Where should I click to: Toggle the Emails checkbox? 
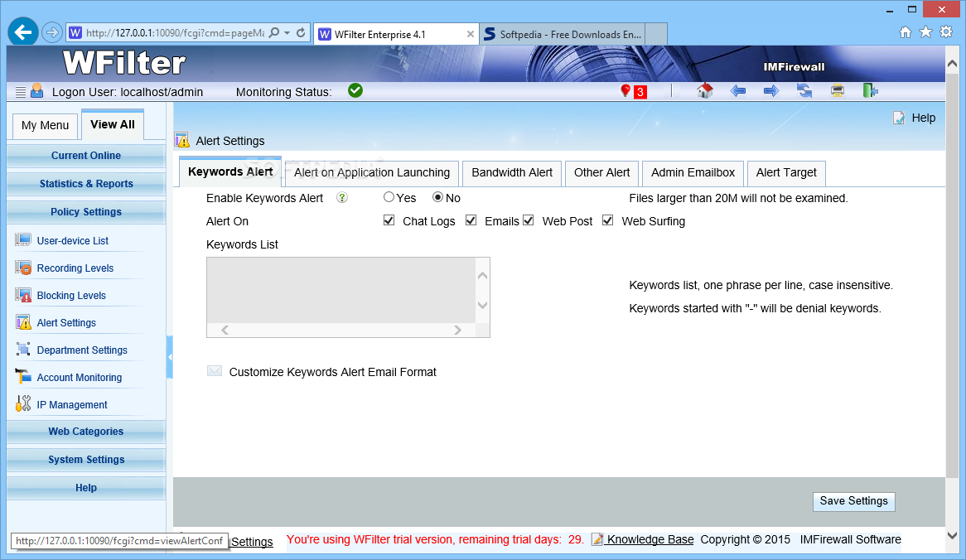(x=471, y=220)
